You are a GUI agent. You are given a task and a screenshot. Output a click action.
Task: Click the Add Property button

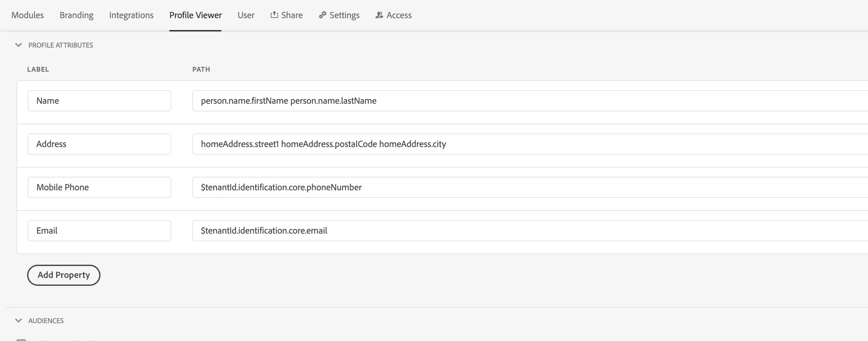tap(64, 275)
